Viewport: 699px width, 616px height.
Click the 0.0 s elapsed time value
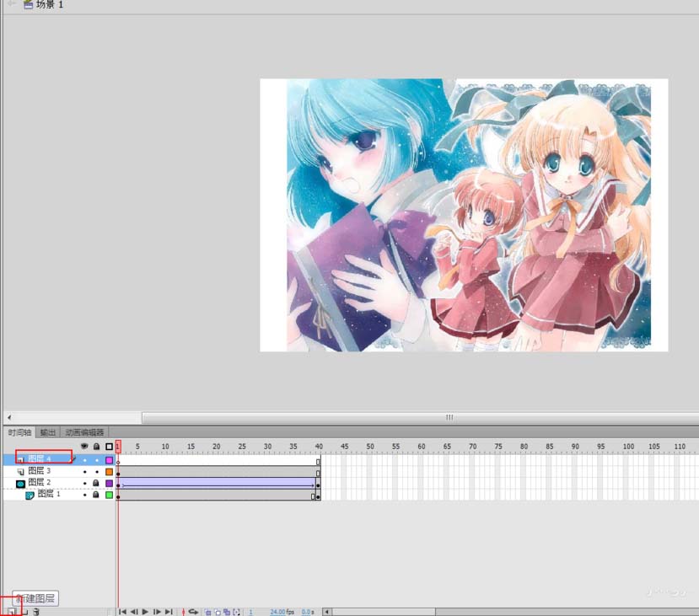pos(308,612)
